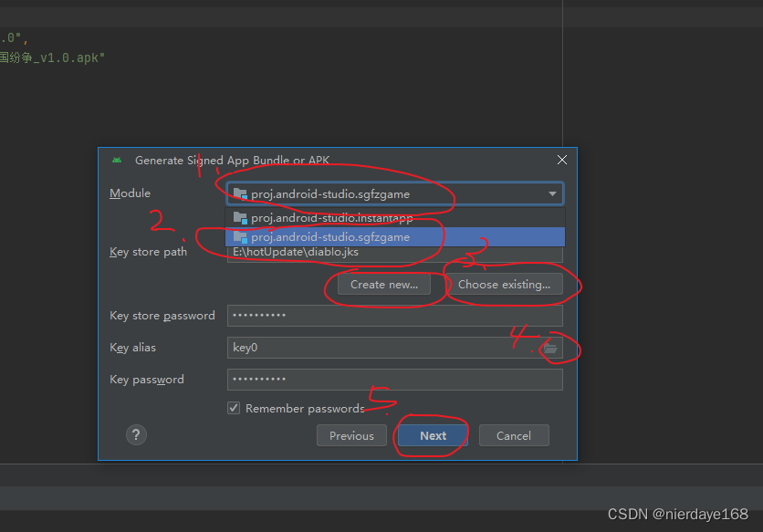
Task: Click the Android icon in dialog title
Action: (x=117, y=160)
